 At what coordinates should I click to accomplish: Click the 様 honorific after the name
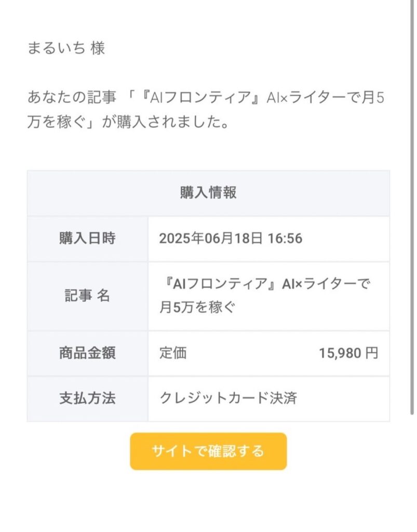[98, 47]
